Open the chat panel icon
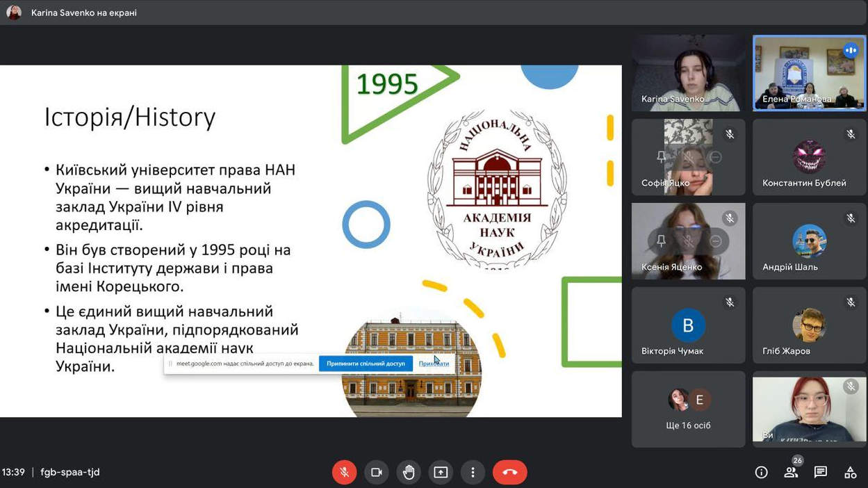The width and height of the screenshot is (868, 488). tap(821, 472)
